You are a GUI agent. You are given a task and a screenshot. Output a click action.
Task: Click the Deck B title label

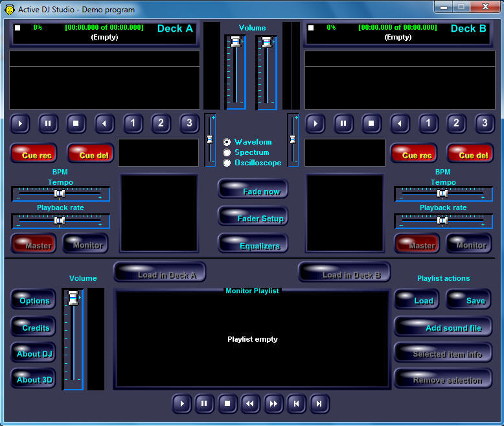pos(468,29)
